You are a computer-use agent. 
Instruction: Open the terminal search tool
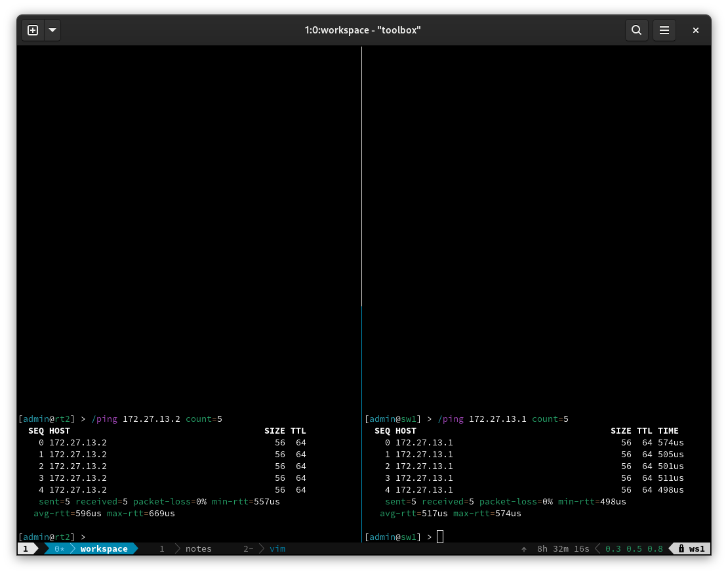636,30
